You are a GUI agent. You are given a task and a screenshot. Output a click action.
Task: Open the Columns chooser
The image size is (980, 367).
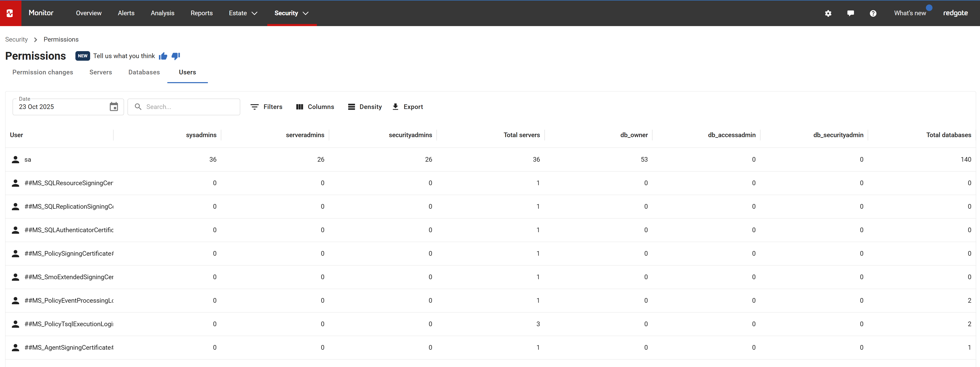pyautogui.click(x=315, y=107)
